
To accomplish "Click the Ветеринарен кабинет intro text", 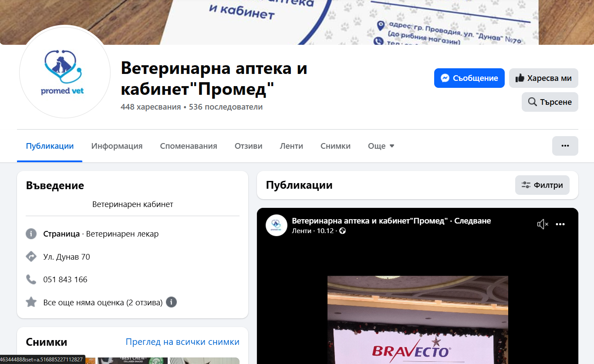I will tap(133, 204).
